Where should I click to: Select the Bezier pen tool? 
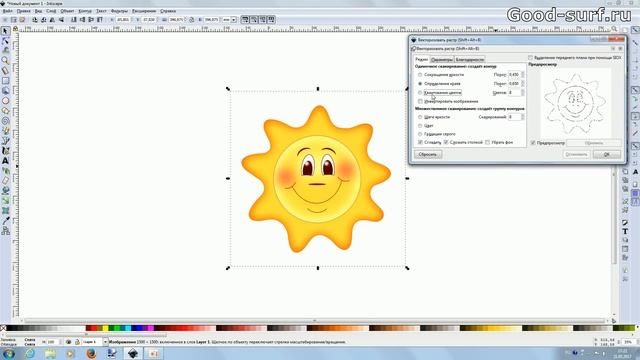click(x=5, y=141)
